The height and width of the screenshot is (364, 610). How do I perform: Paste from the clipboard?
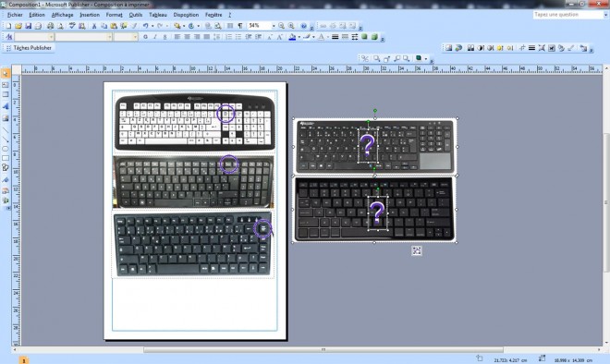click(x=114, y=26)
